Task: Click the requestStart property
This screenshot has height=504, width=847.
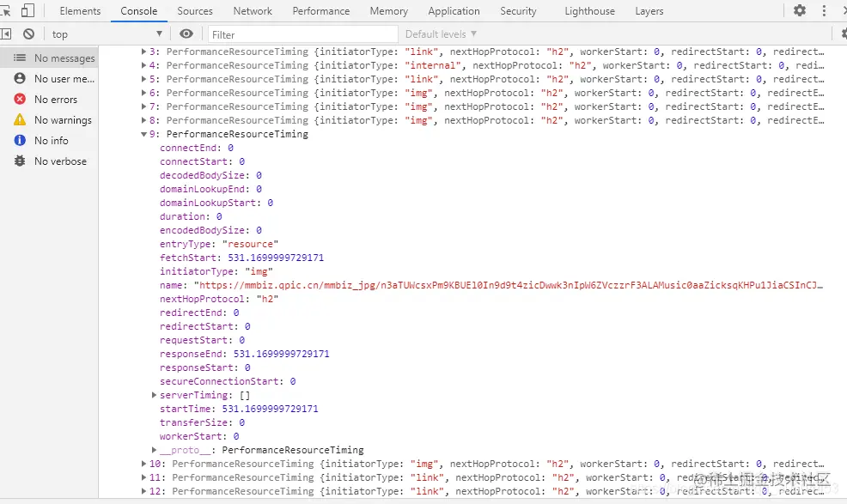Action: coord(202,340)
